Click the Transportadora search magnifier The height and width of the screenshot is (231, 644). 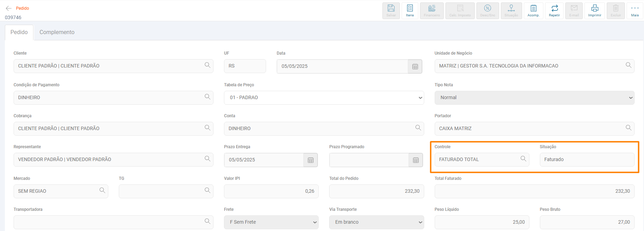(207, 222)
